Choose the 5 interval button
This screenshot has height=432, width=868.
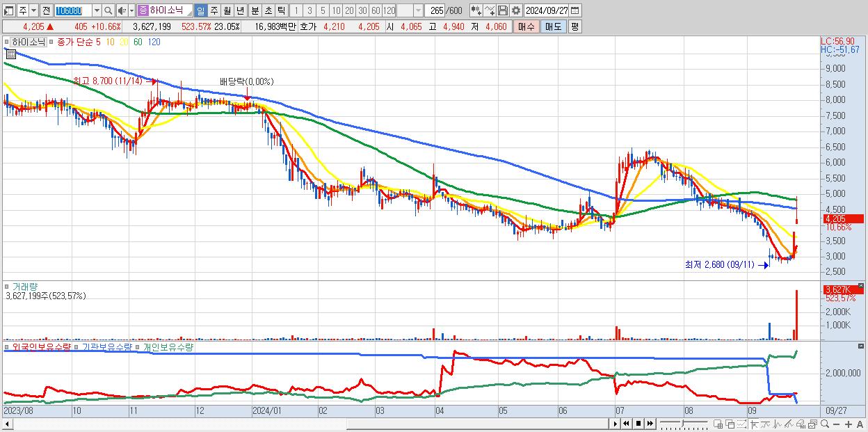(323, 10)
